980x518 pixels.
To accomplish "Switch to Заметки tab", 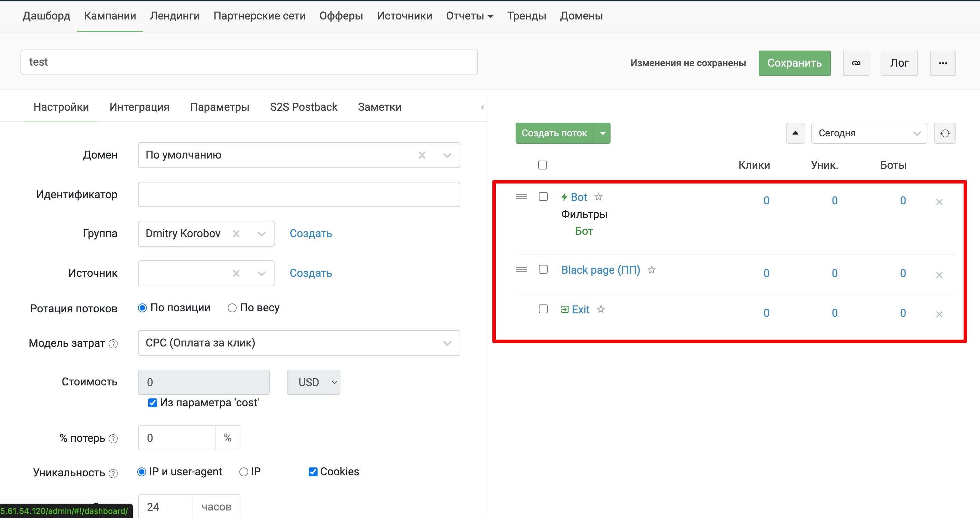I will (380, 107).
